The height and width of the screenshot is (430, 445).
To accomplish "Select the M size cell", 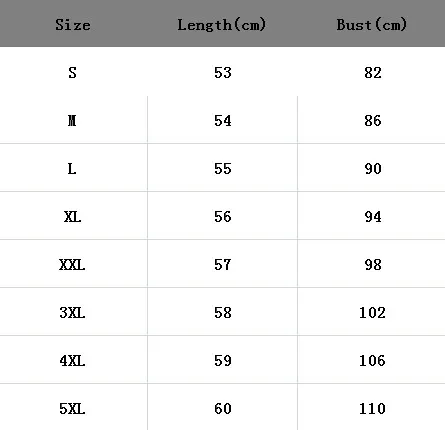I will pyautogui.click(x=72, y=121).
